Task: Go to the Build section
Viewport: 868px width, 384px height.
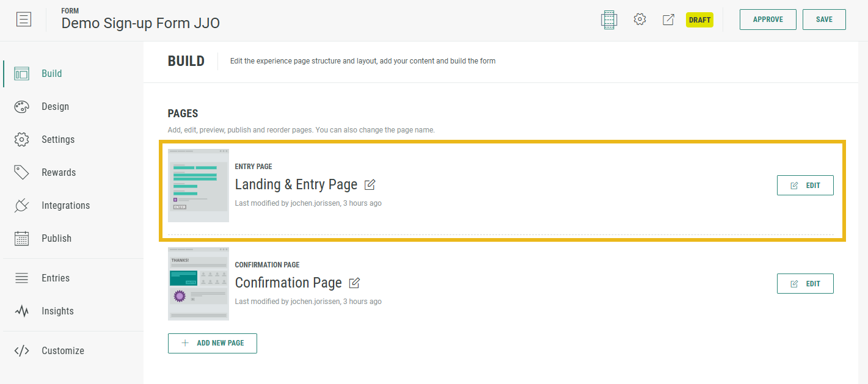Action: point(51,74)
